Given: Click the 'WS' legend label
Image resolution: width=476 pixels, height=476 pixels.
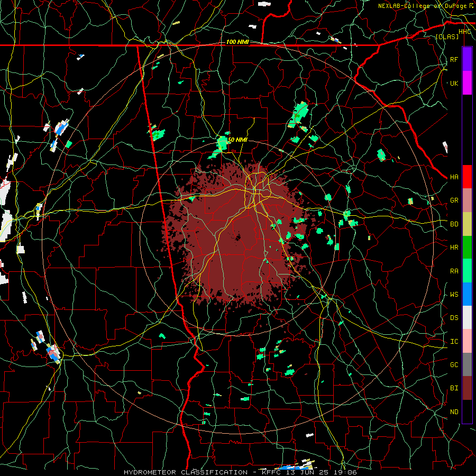Looking at the screenshot, I should pos(454,295).
